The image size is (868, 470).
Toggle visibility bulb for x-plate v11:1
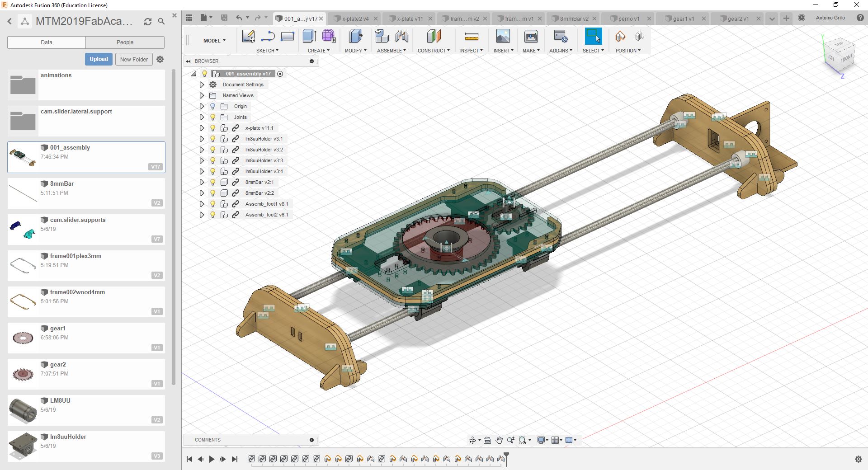click(212, 128)
